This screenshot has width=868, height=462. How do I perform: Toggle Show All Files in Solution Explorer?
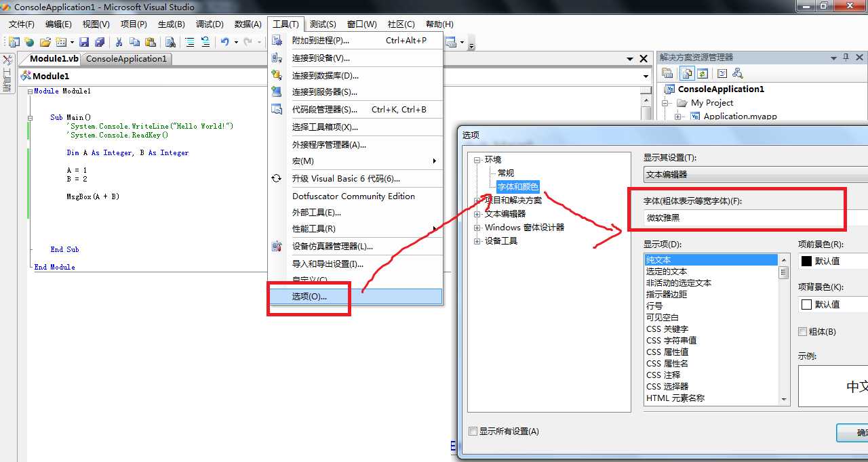(688, 73)
